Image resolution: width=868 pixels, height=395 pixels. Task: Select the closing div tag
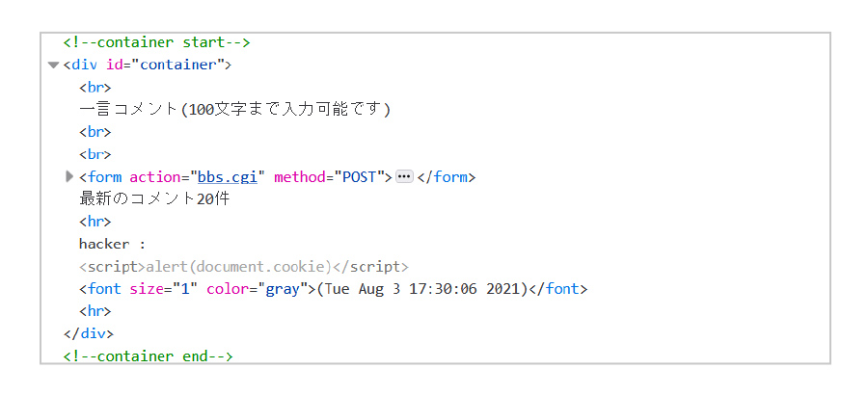click(89, 334)
